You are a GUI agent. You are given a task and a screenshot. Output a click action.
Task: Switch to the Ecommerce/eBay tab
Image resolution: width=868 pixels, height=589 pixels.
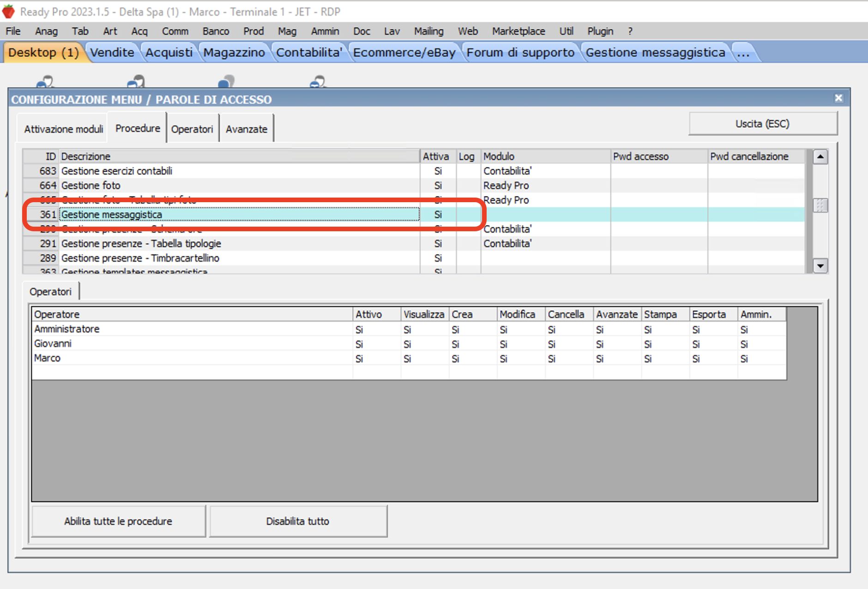pyautogui.click(x=404, y=53)
